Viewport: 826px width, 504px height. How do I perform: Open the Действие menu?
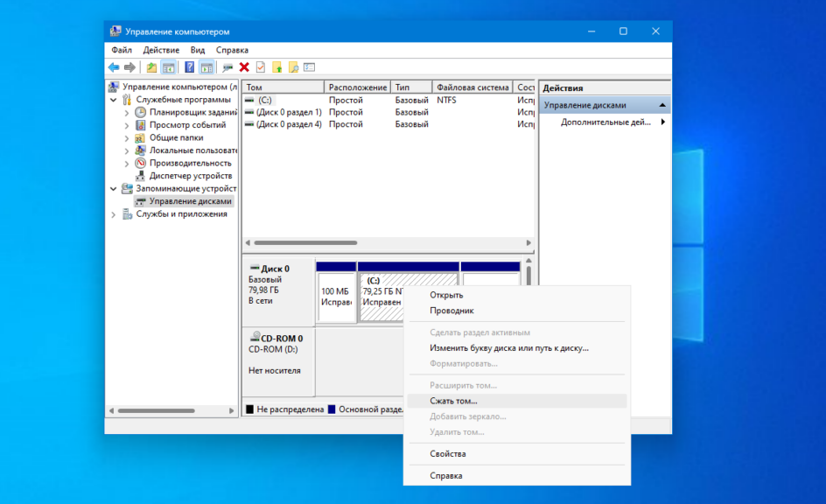[x=161, y=50]
